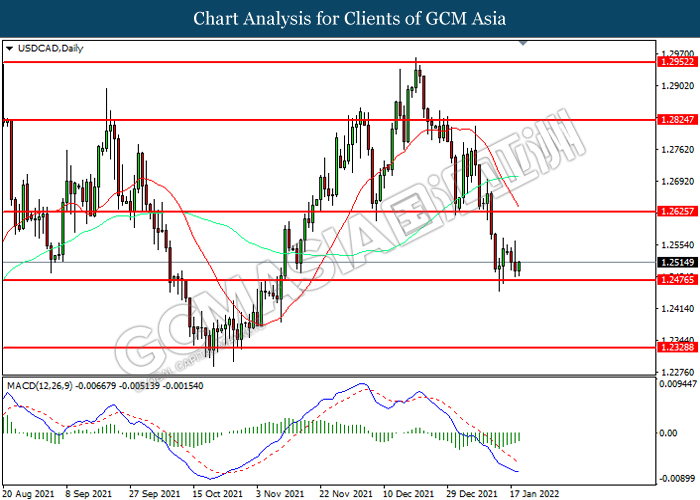Select the 1.23288 support level label
The width and height of the screenshot is (700, 500).
click(677, 347)
